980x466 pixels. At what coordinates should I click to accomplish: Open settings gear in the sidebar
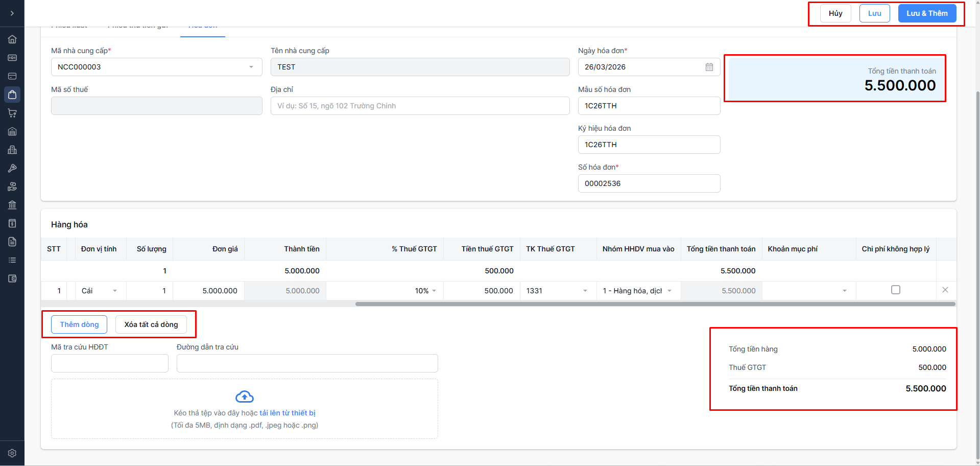(x=12, y=453)
